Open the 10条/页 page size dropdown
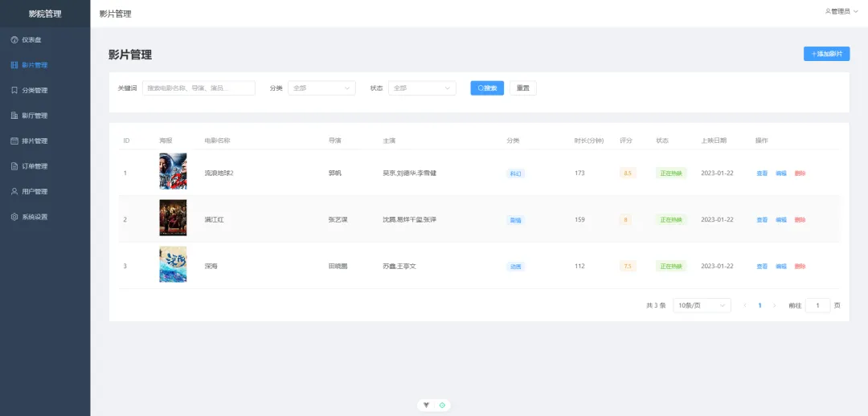Image resolution: width=868 pixels, height=416 pixels. (702, 305)
